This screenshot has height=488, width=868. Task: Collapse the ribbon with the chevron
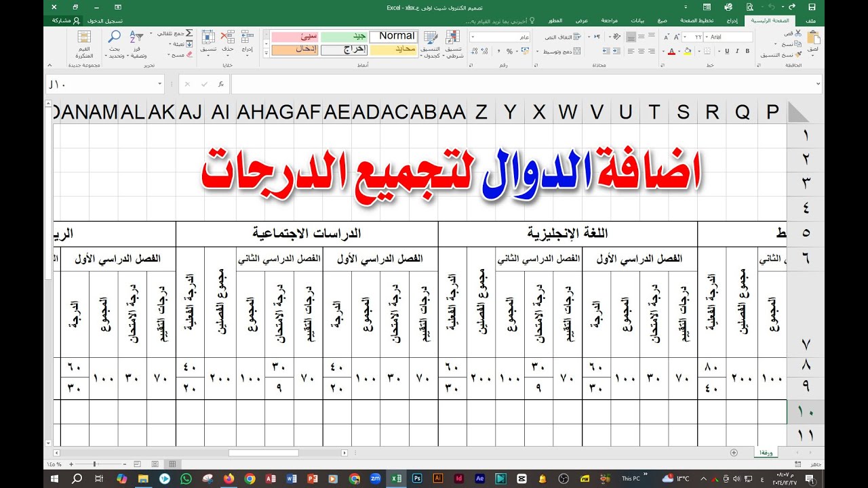(x=50, y=65)
